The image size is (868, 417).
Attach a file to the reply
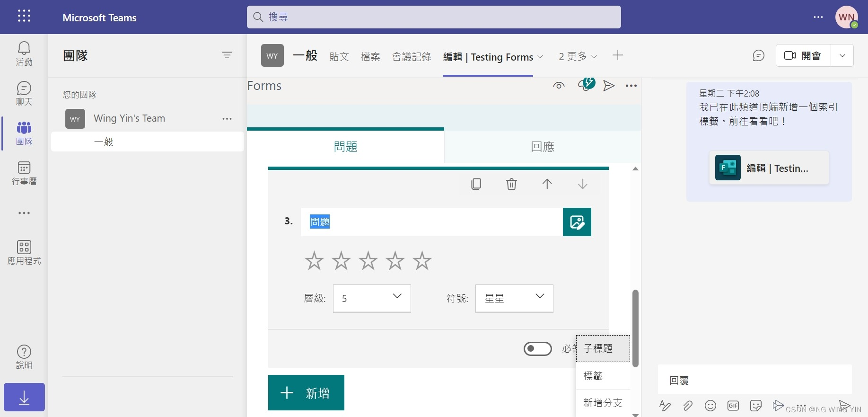(688, 406)
